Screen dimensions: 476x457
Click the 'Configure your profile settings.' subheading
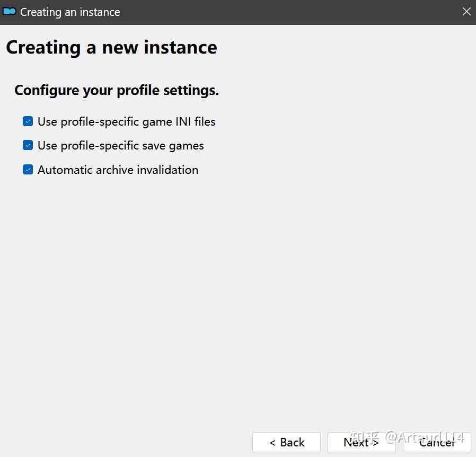coord(117,90)
